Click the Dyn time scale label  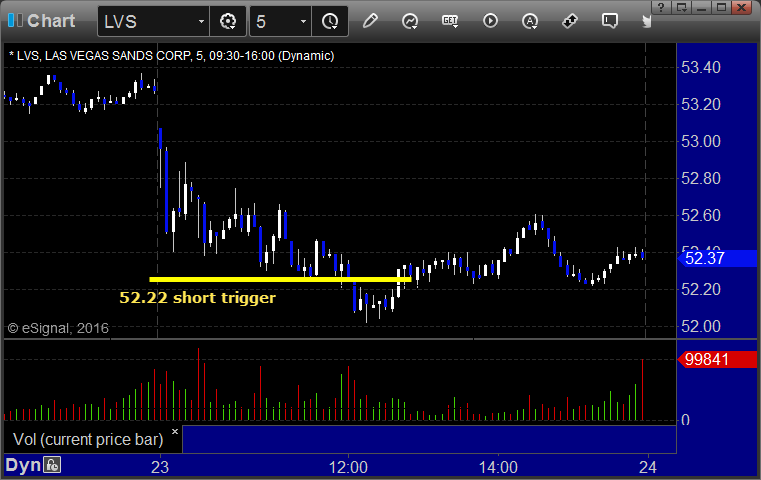pos(23,465)
